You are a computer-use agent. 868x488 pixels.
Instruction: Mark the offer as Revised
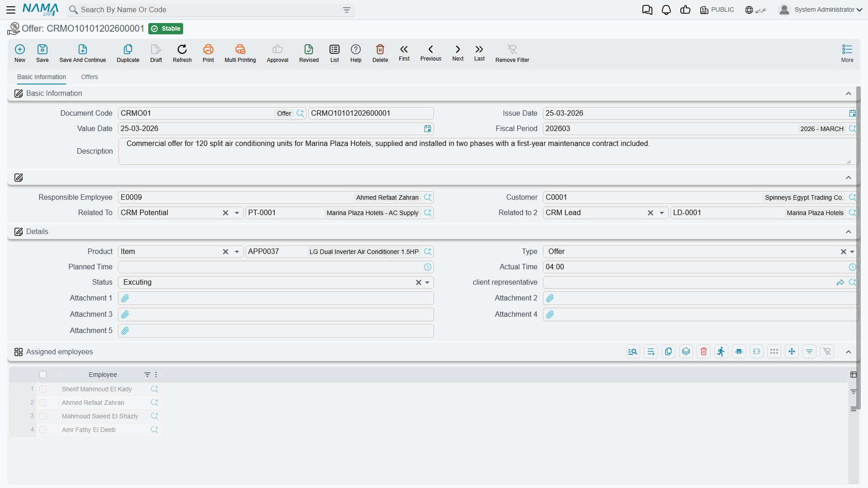[x=309, y=53]
